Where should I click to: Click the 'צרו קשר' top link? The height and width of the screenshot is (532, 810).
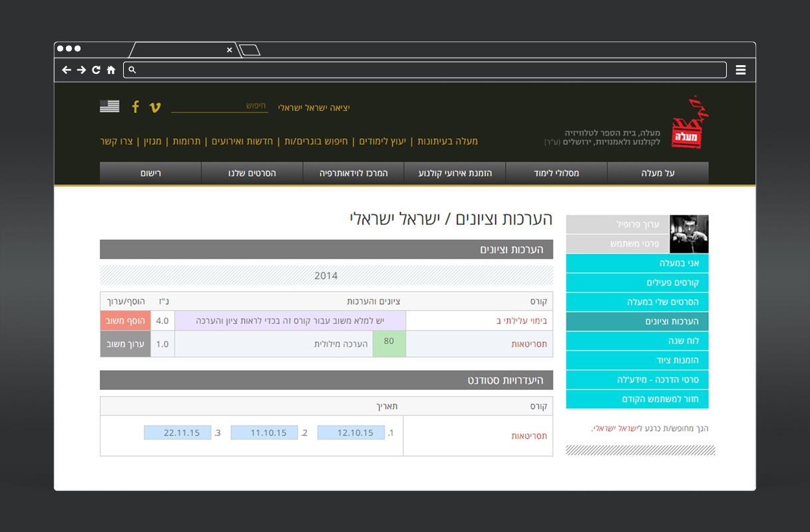pos(117,141)
